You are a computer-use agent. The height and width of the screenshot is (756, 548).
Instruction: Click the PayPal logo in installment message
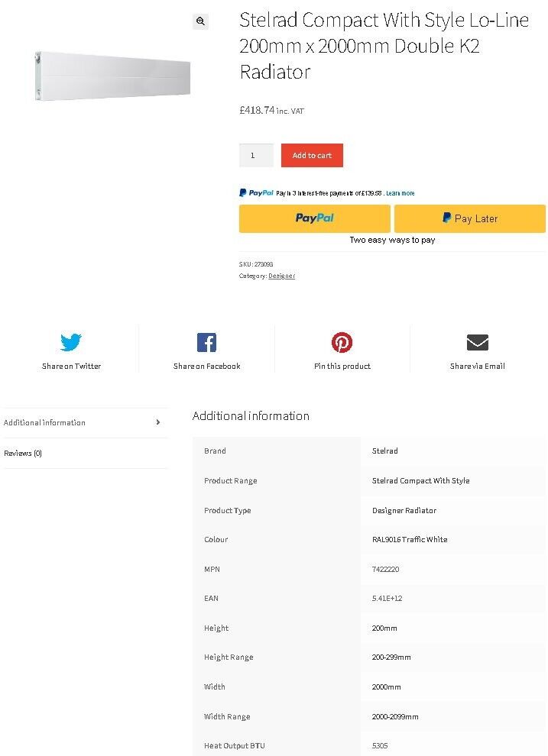[x=256, y=193]
